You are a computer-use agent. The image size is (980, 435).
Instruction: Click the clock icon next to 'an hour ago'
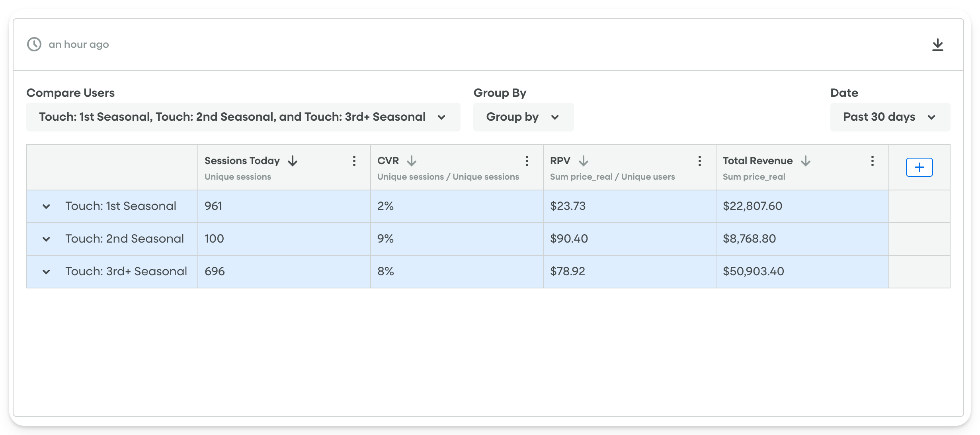click(35, 44)
